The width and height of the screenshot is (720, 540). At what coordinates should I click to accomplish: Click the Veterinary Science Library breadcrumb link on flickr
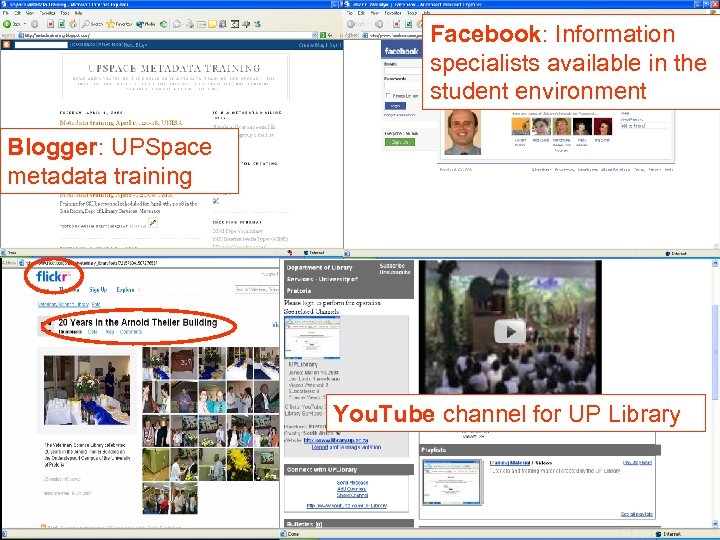coord(63,304)
